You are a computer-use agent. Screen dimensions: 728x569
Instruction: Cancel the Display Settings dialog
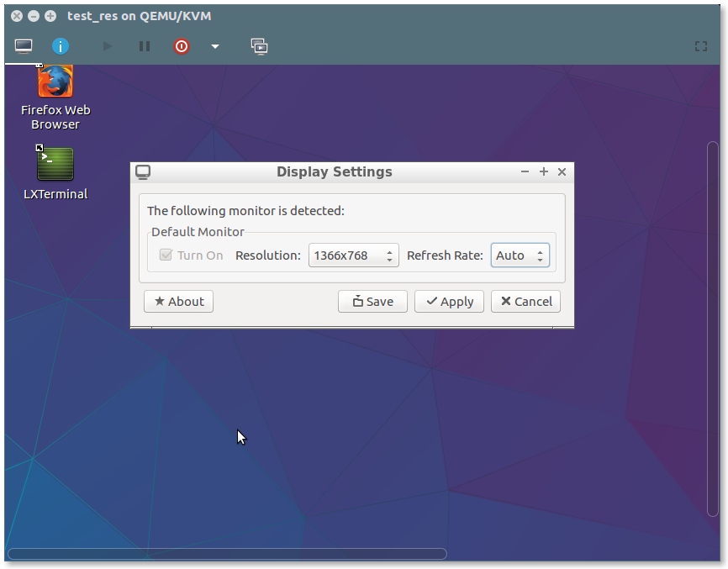tap(525, 302)
